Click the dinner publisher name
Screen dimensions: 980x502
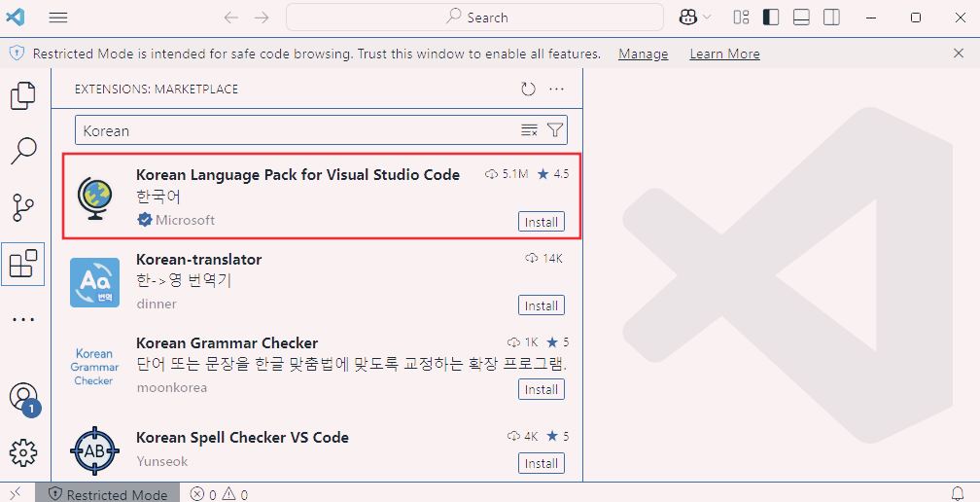pos(157,304)
